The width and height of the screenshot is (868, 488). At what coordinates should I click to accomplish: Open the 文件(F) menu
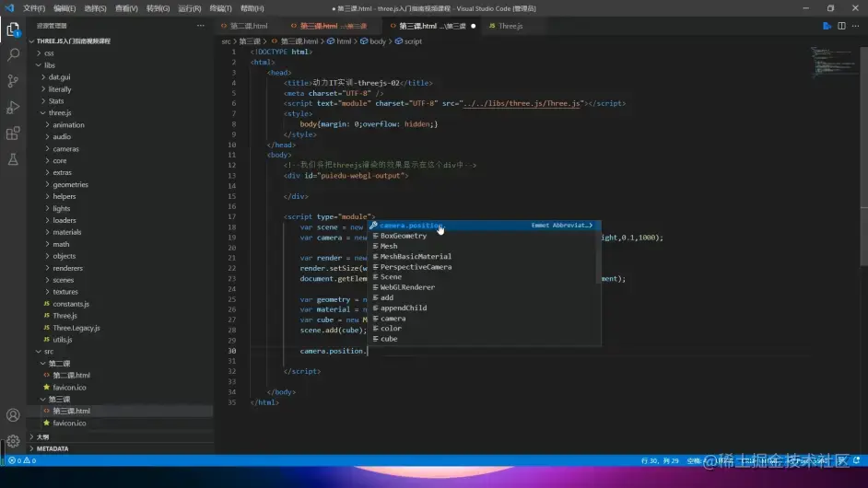point(34,8)
